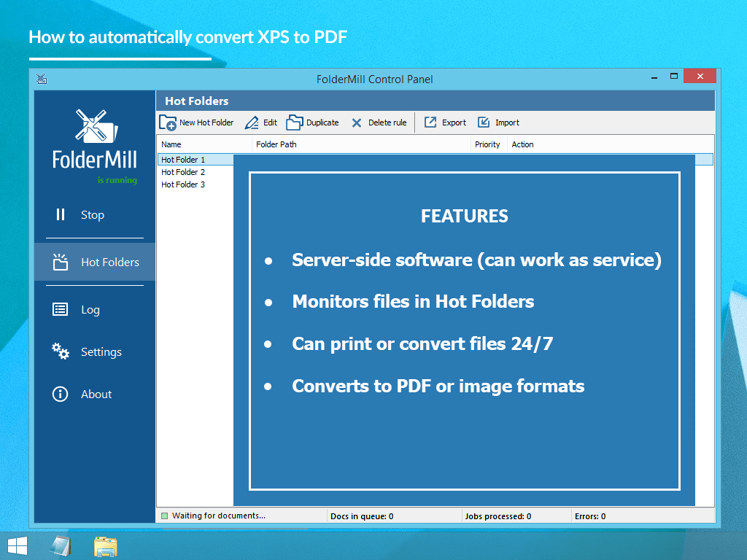The height and width of the screenshot is (560, 747).
Task: Click the Priority column header
Action: point(487,144)
